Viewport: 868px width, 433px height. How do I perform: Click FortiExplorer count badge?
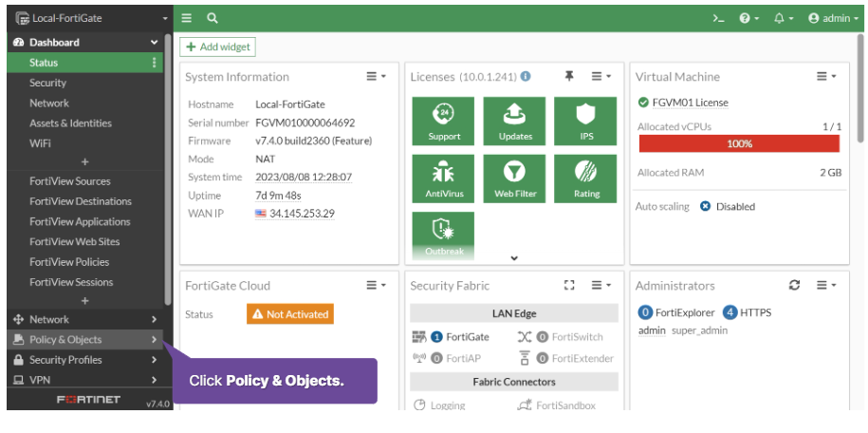[645, 312]
